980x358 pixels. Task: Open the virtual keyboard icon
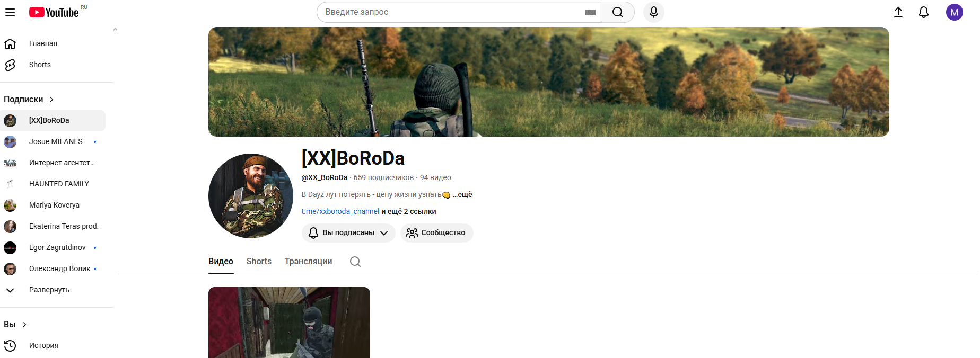tap(590, 12)
